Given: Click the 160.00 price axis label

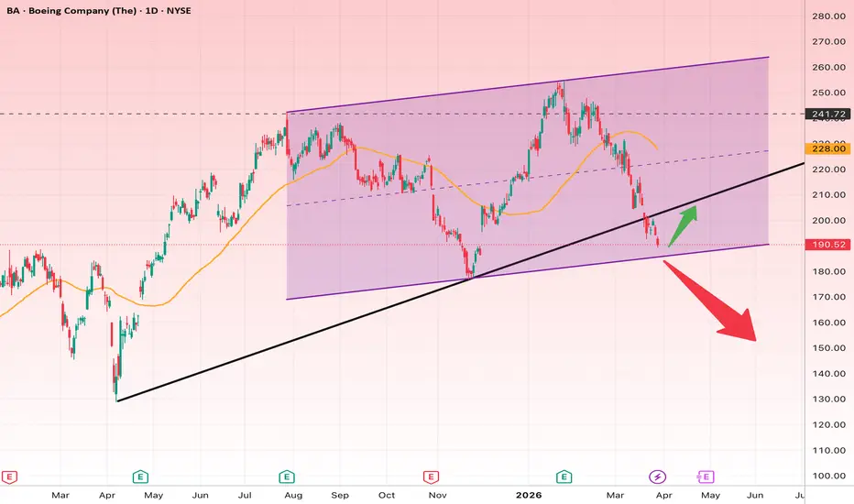Looking at the screenshot, I should tap(828, 323).
